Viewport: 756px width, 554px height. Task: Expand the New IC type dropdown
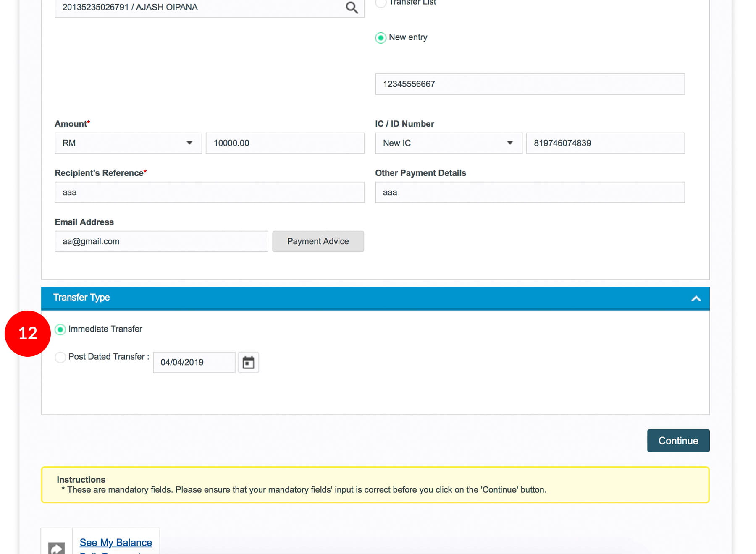coord(448,143)
